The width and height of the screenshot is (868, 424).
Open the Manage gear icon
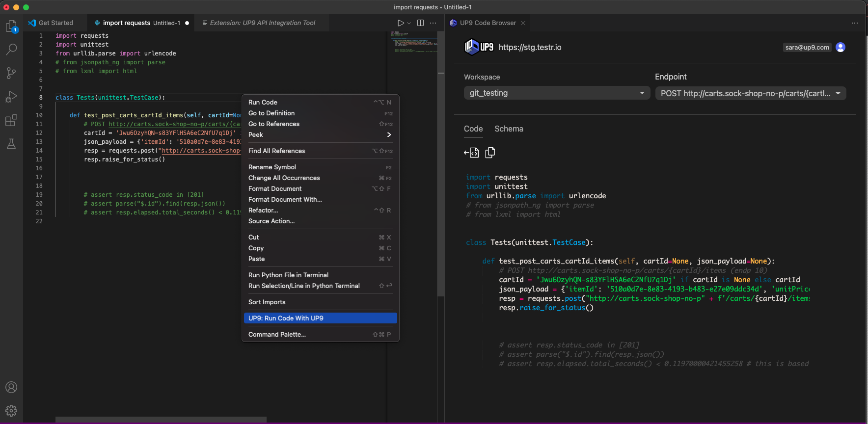[x=11, y=411]
